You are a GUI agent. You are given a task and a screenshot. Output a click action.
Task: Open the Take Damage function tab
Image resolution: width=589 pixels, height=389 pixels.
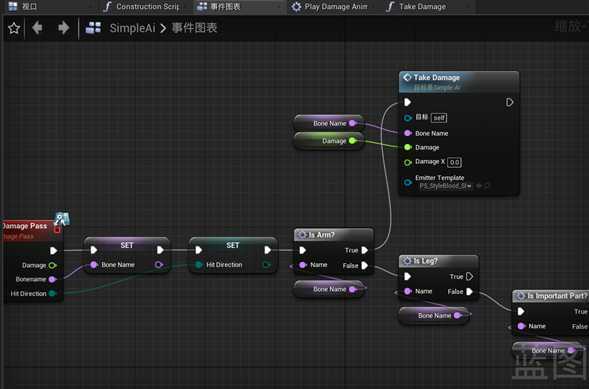tap(417, 6)
